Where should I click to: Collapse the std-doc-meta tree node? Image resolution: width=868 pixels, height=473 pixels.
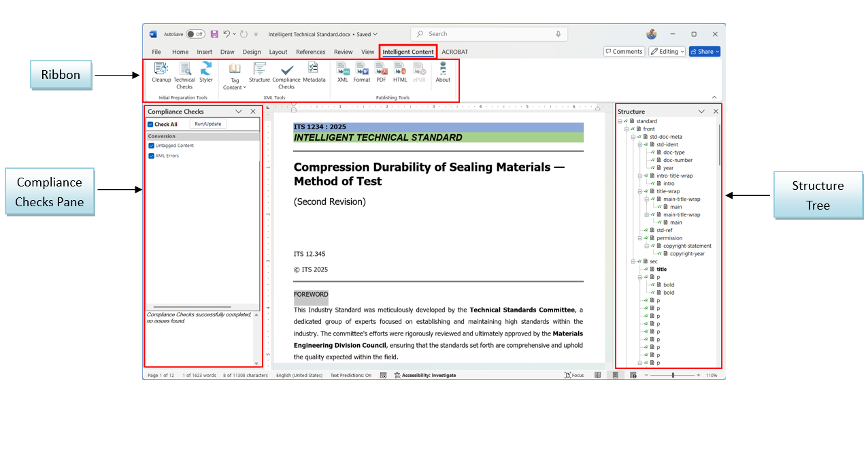[633, 137]
